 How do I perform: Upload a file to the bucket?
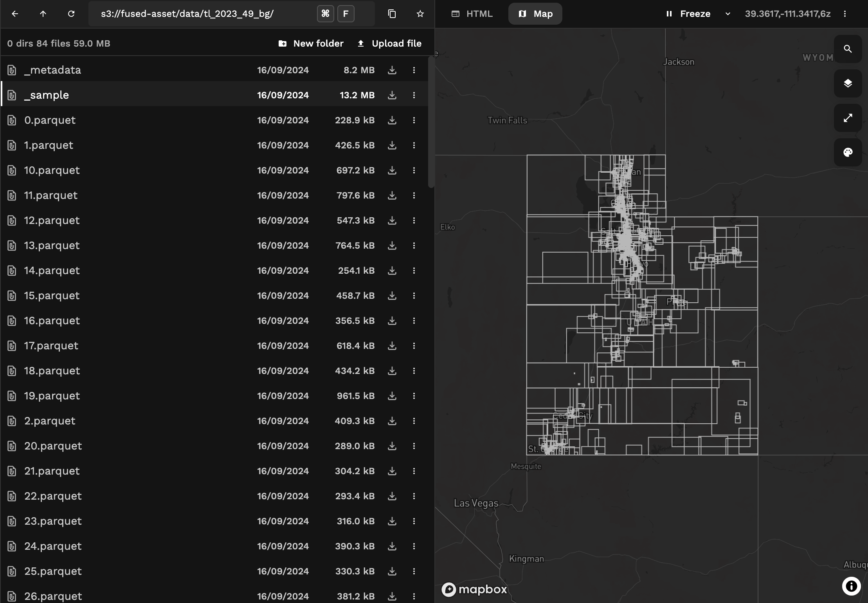point(389,43)
